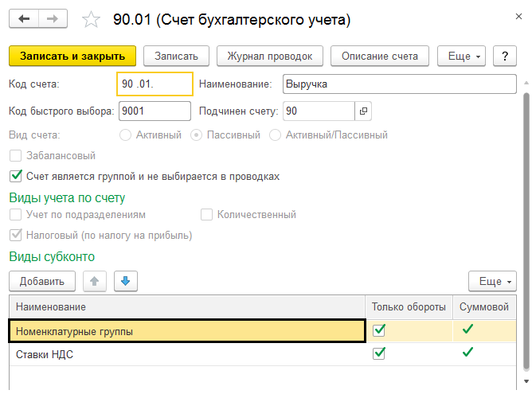Image resolution: width=532 pixels, height=394 pixels.
Task: Move subkonto row up with arrow
Action: tap(95, 281)
